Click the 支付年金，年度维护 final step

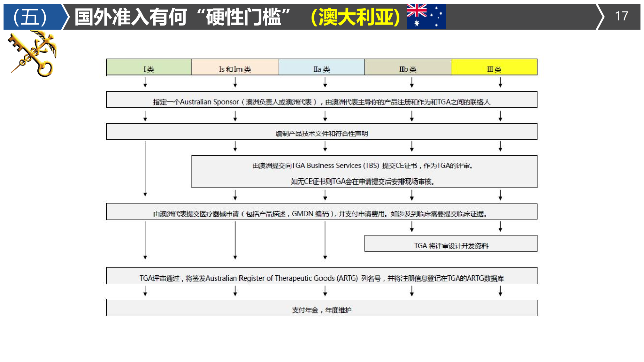(x=321, y=308)
